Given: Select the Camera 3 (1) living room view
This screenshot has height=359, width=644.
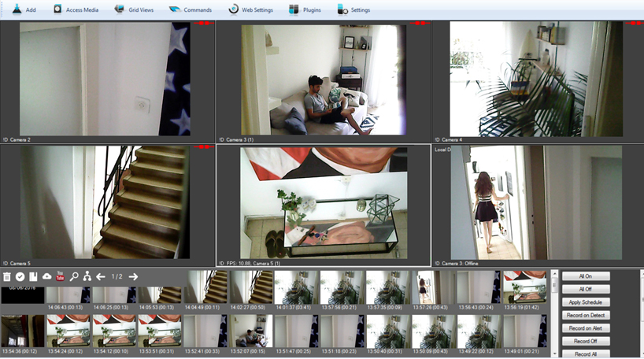Looking at the screenshot, I should (x=324, y=80).
